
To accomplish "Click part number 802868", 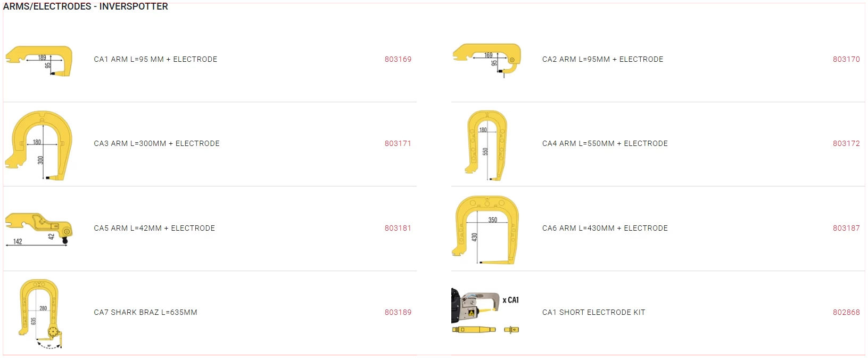I will [x=846, y=312].
